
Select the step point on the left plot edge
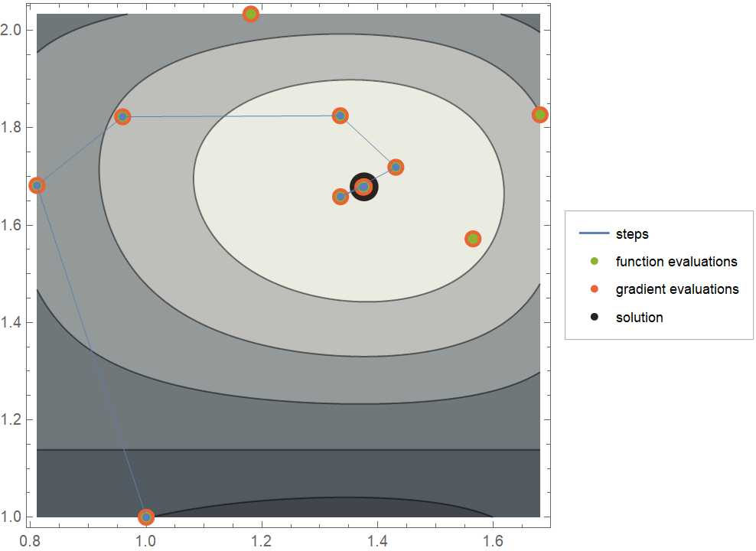point(37,185)
